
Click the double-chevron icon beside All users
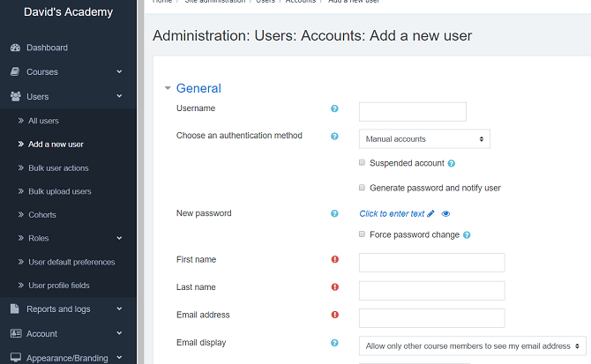21,121
